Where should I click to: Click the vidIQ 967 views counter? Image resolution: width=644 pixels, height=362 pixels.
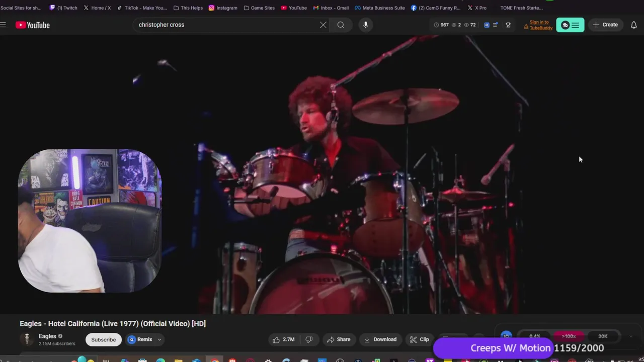click(441, 25)
